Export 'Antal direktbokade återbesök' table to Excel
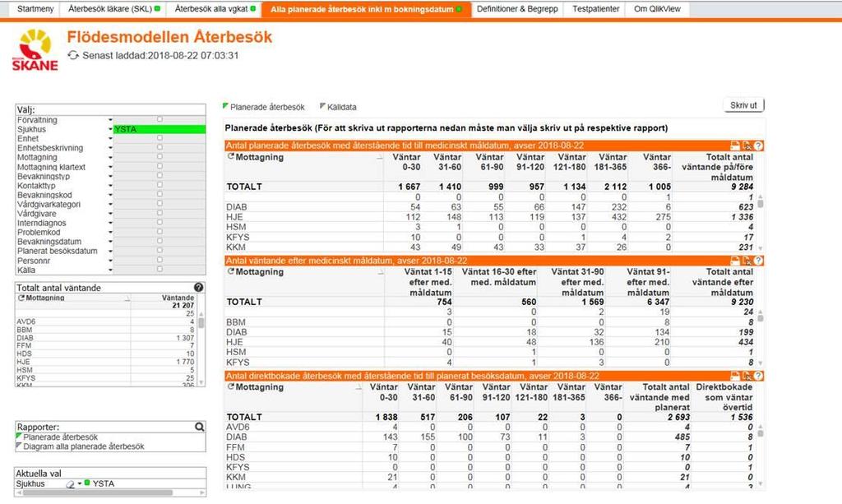Viewport: 842px width, 504px height. 747,376
